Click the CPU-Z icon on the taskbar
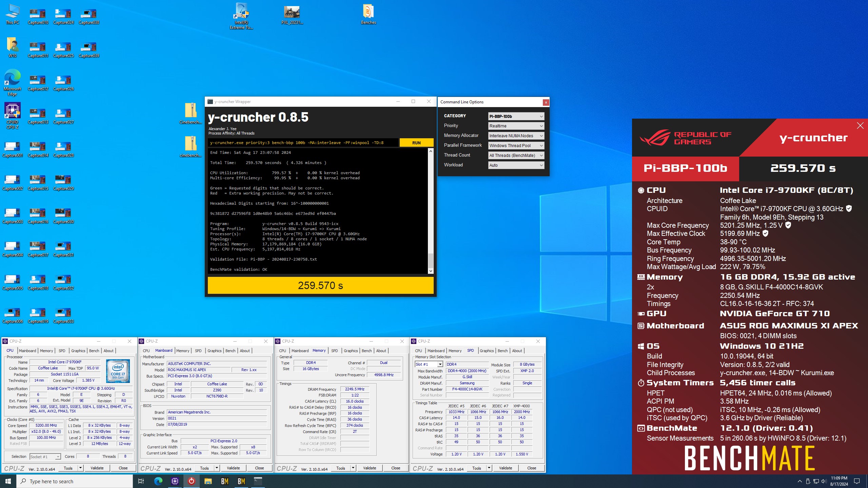The image size is (868, 488). [175, 481]
